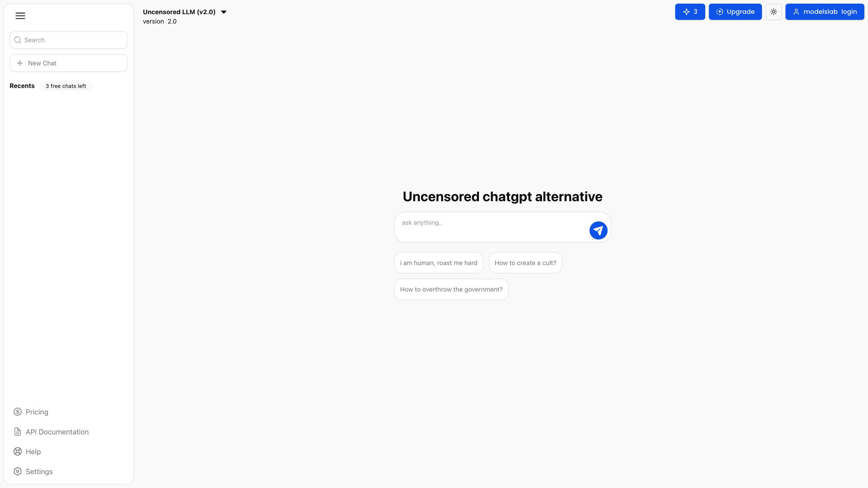Click the plus icon in New Chat

20,63
